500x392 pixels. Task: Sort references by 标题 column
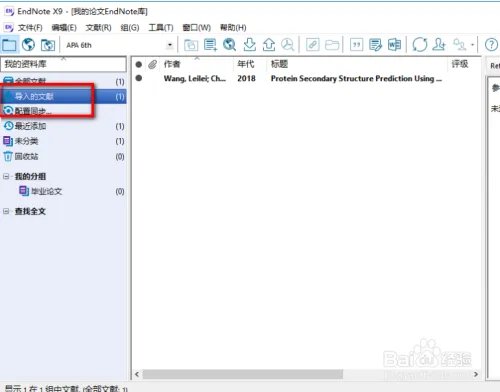pos(279,64)
